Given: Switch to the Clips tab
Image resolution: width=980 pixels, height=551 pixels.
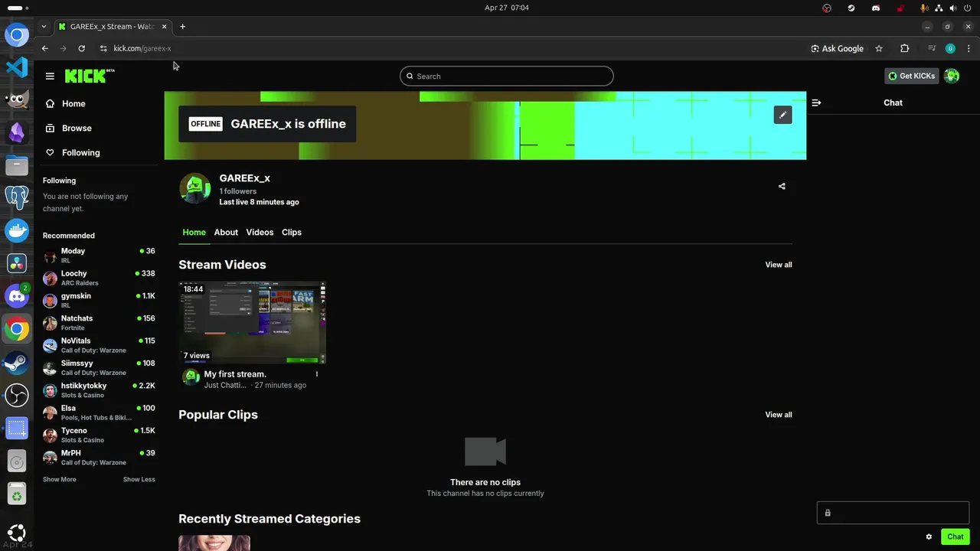Looking at the screenshot, I should point(292,233).
